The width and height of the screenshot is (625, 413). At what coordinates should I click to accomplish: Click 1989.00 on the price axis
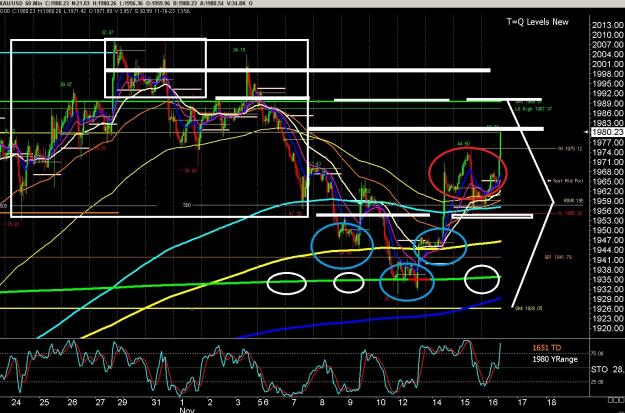click(x=608, y=103)
